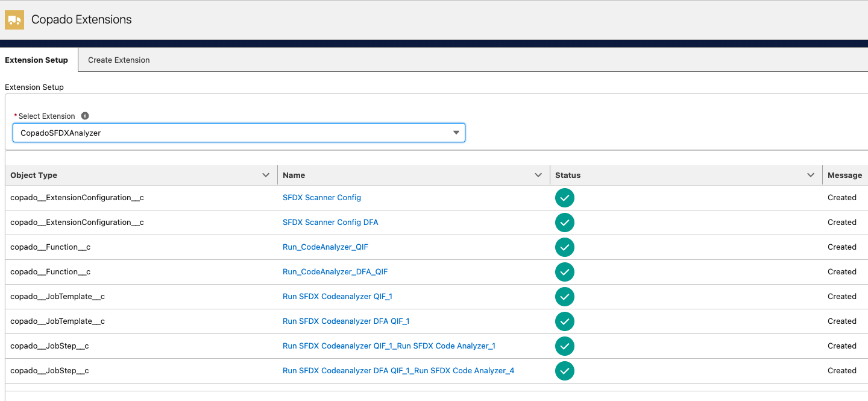Click status checkmark for Run SFDX Codeanalyzer DFA QIF_1
The width and height of the screenshot is (868, 401).
[565, 321]
